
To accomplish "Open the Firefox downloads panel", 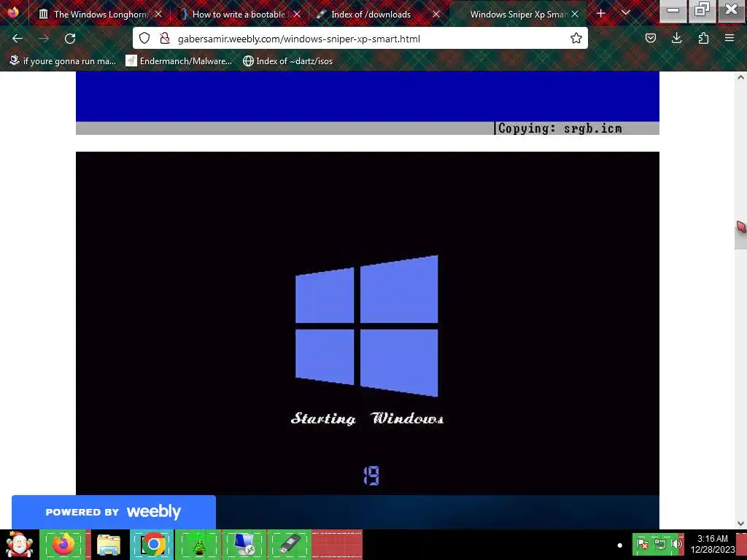I will click(676, 38).
